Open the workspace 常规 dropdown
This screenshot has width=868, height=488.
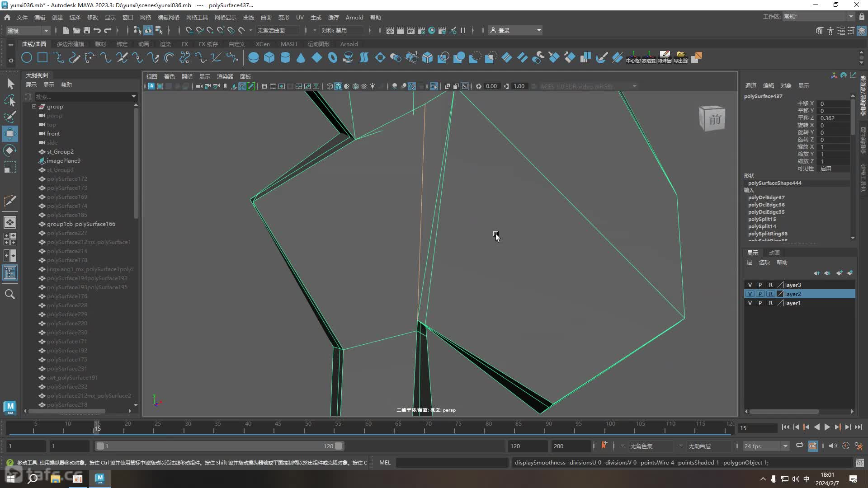click(818, 17)
